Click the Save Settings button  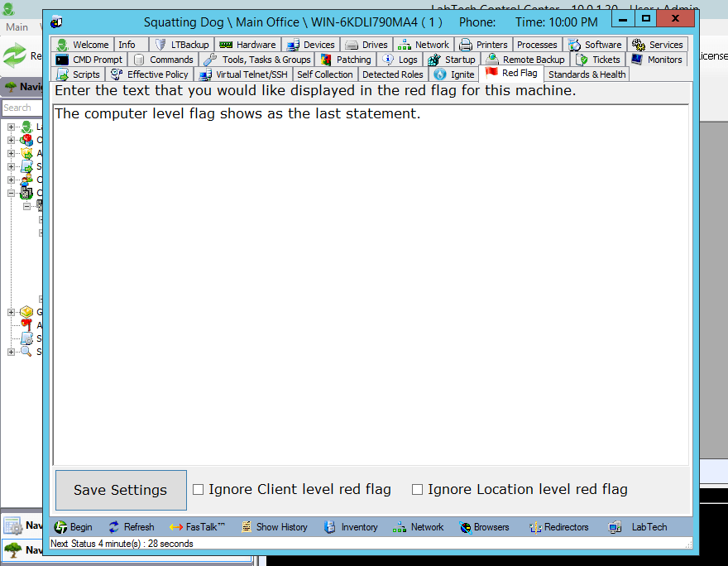pos(121,490)
